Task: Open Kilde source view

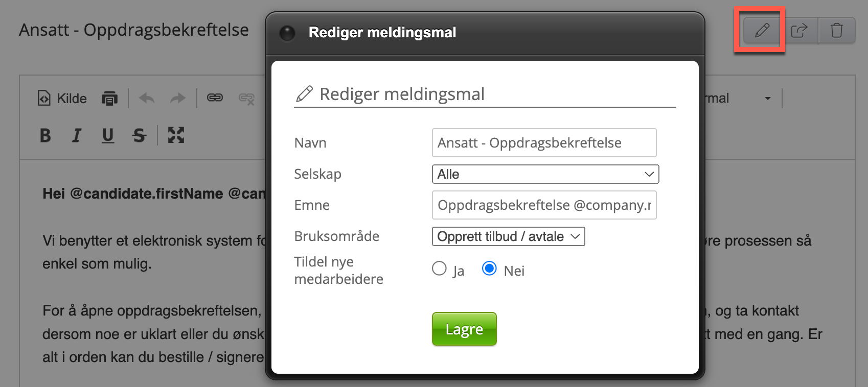Action: (x=62, y=98)
